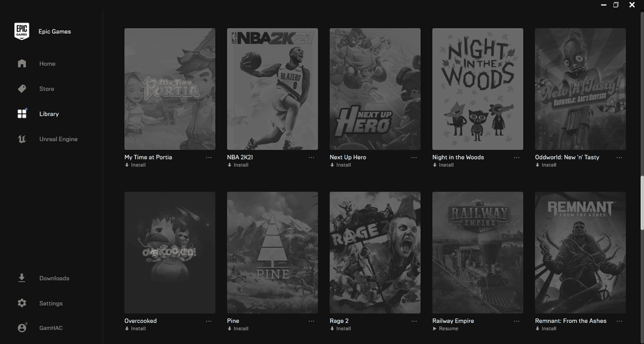Expand options menu for Night in the Woods
Image resolution: width=644 pixels, height=344 pixels.
click(x=516, y=158)
